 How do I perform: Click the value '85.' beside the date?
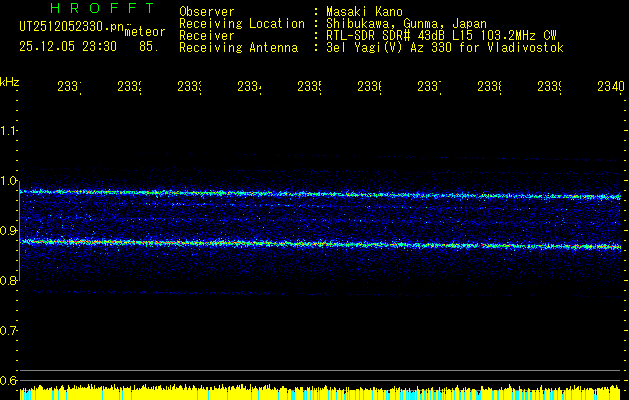click(x=149, y=47)
